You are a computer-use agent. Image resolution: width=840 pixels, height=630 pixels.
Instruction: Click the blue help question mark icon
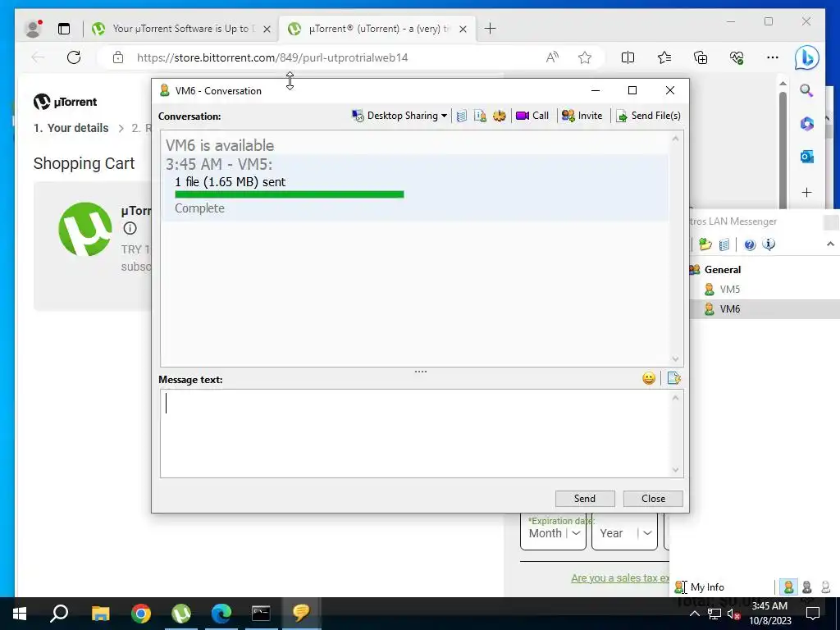click(750, 244)
